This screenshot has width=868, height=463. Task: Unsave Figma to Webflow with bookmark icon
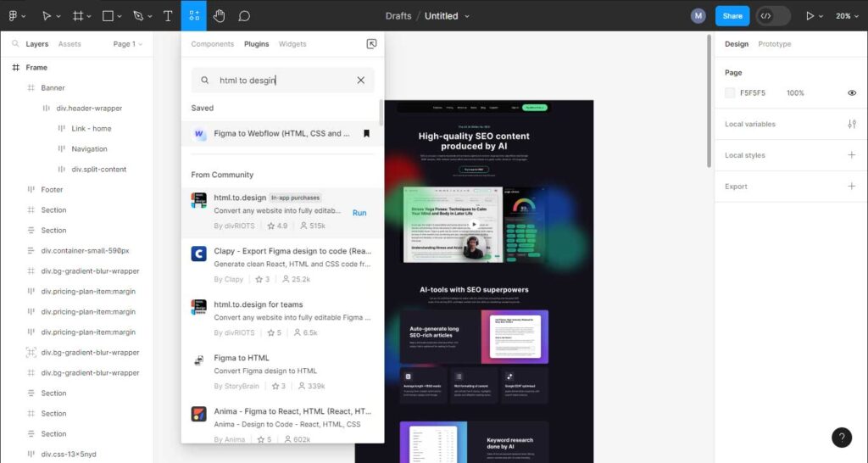point(366,133)
